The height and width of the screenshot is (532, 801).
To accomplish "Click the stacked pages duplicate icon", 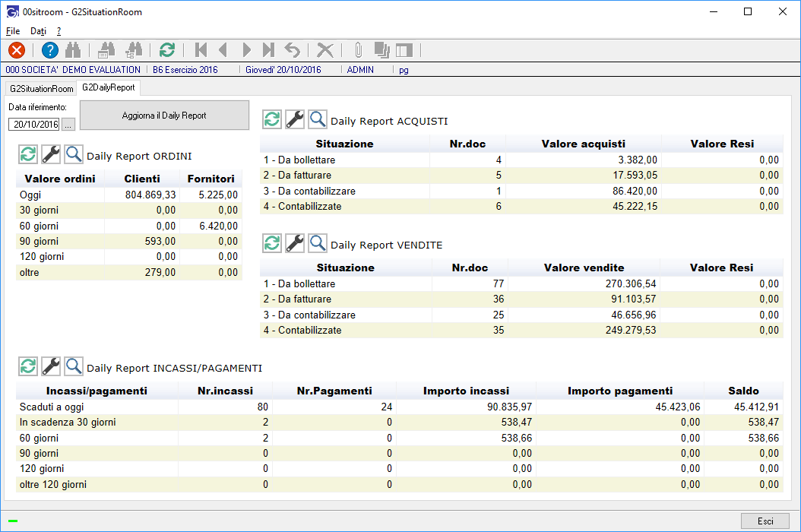I will [382, 50].
